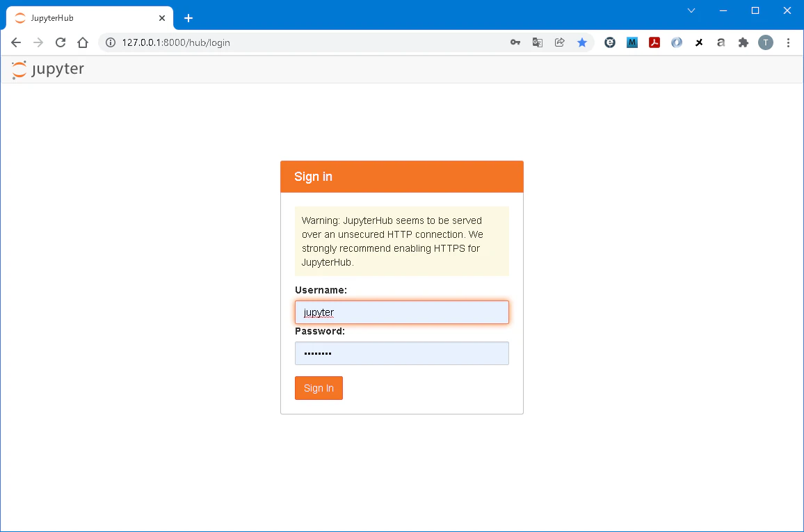
Task: Select the JupyterHub browser tab
Action: 90,18
